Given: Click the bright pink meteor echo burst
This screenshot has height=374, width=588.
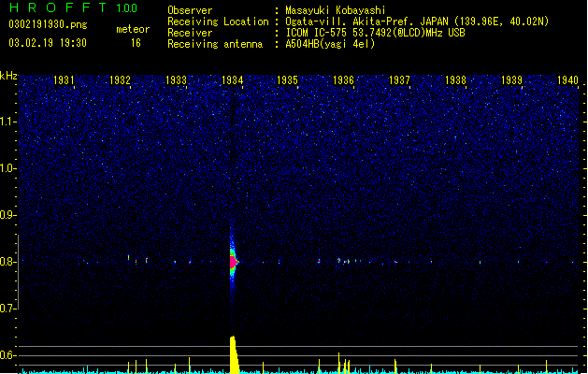Looking at the screenshot, I should click(x=234, y=262).
